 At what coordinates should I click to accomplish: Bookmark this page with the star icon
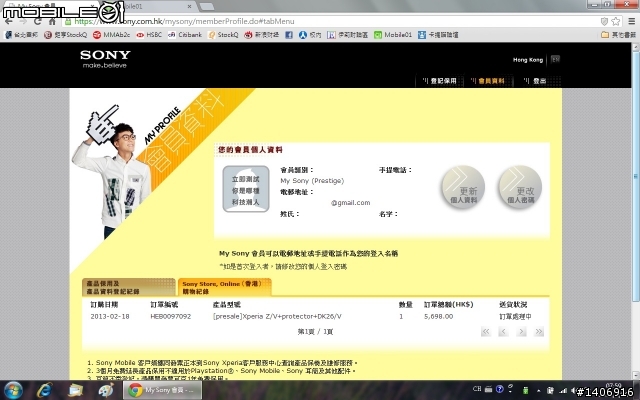click(616, 21)
